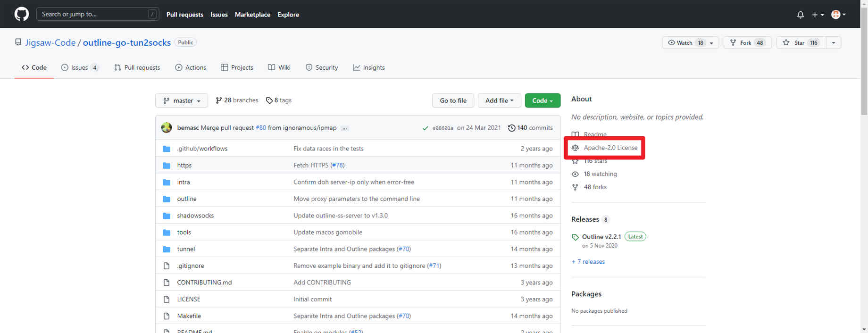View the 140 commits history
The width and height of the screenshot is (868, 333).
(530, 128)
